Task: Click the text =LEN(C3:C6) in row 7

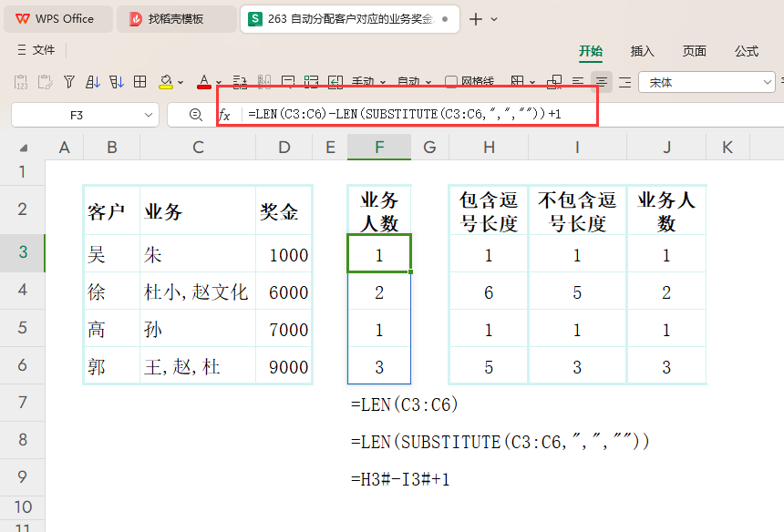Action: click(x=405, y=404)
